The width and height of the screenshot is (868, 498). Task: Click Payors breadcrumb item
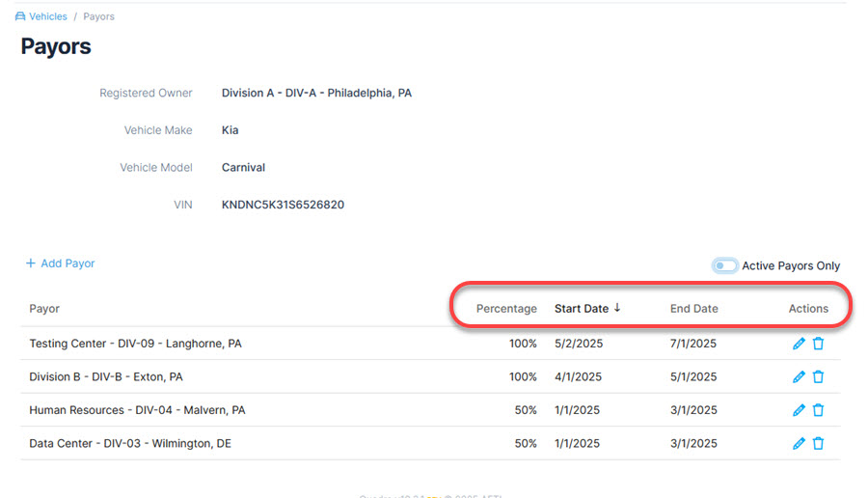(x=98, y=16)
